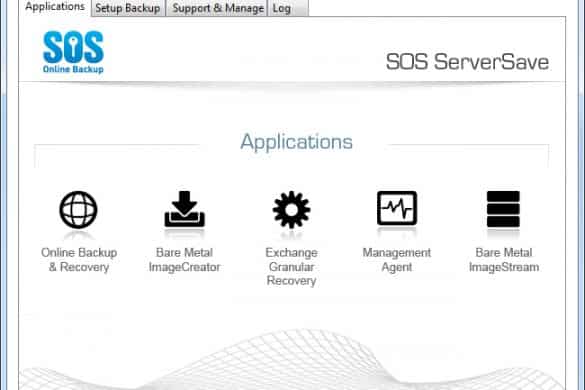Viewport: 585px width, 390px height.
Task: Click the 'Online Backup & Recovery' label
Action: coord(79,260)
